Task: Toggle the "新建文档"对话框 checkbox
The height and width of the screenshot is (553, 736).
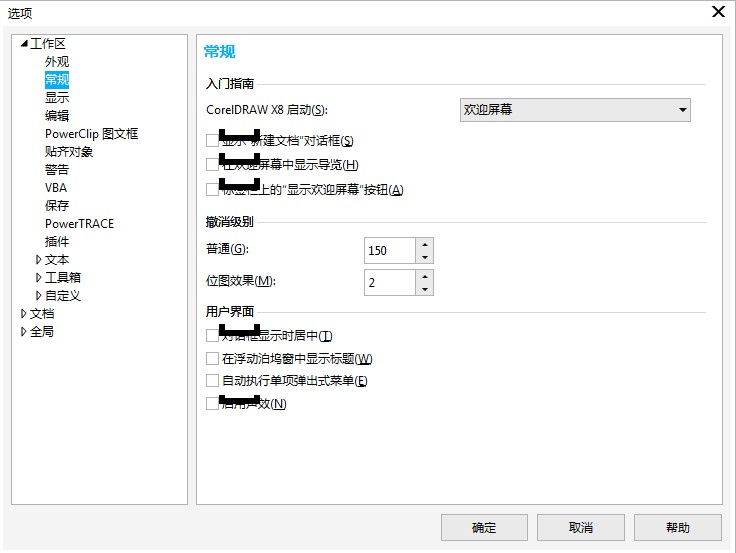Action: tap(212, 140)
